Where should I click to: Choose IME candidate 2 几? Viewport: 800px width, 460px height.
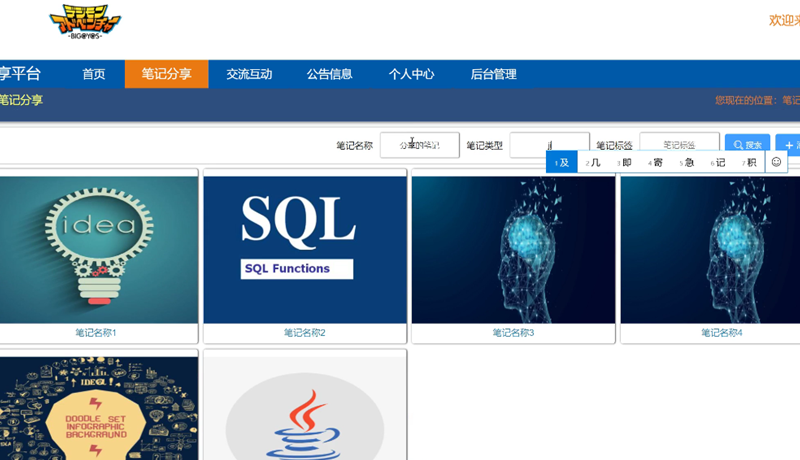coord(593,163)
